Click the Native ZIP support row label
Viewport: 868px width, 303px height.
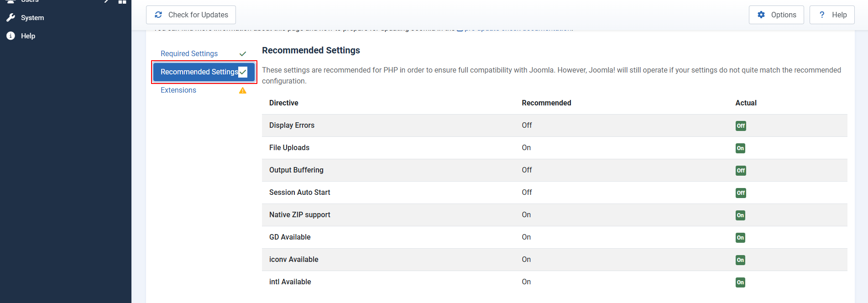pyautogui.click(x=299, y=215)
